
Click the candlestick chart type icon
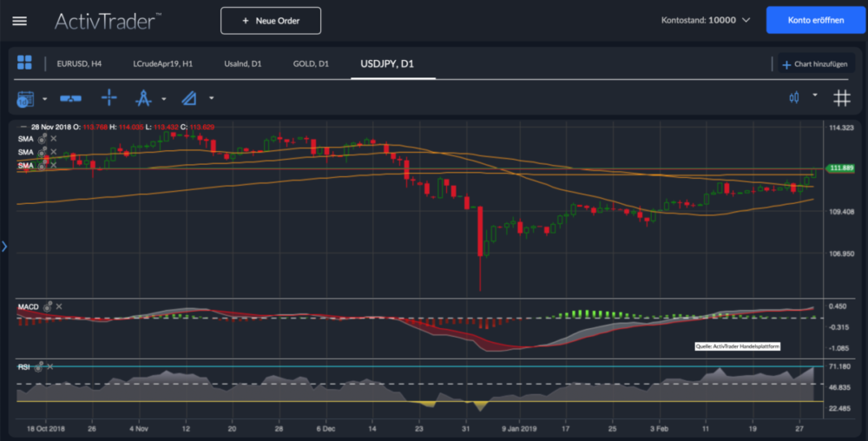794,98
